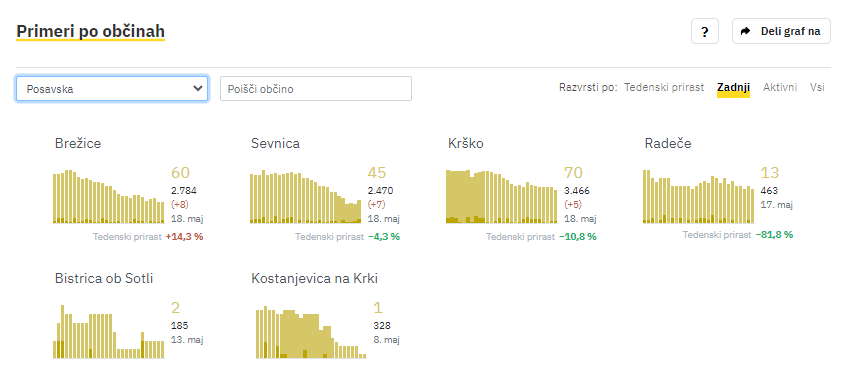
Task: Click the Deli graf na button
Action: click(781, 31)
